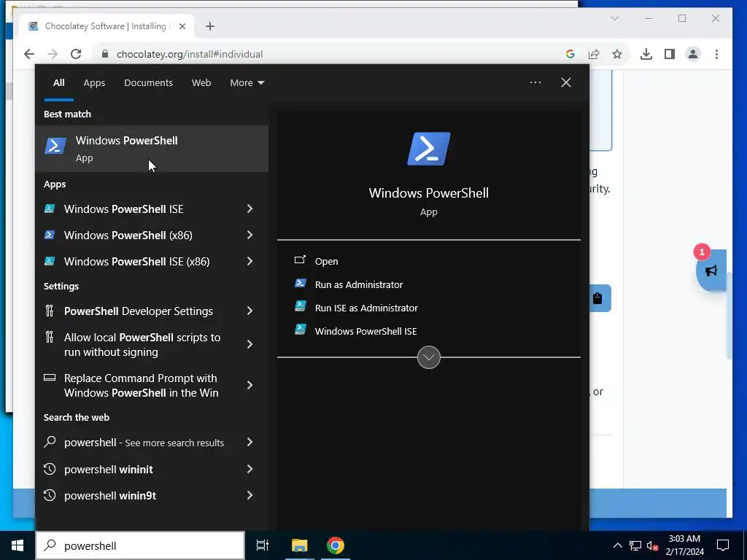Open Task View from taskbar
Viewport: 747px width, 560px height.
263,545
